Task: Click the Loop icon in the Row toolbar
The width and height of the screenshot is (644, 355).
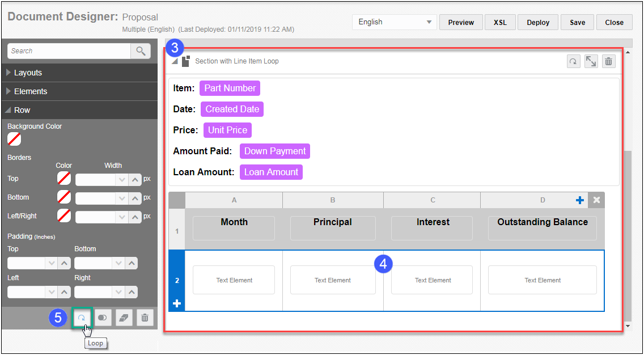Action: coord(82,318)
